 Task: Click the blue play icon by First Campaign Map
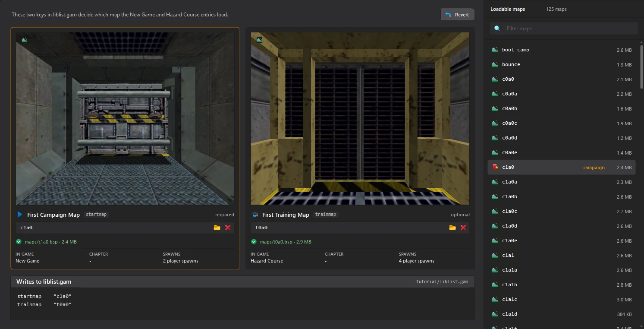pos(20,215)
